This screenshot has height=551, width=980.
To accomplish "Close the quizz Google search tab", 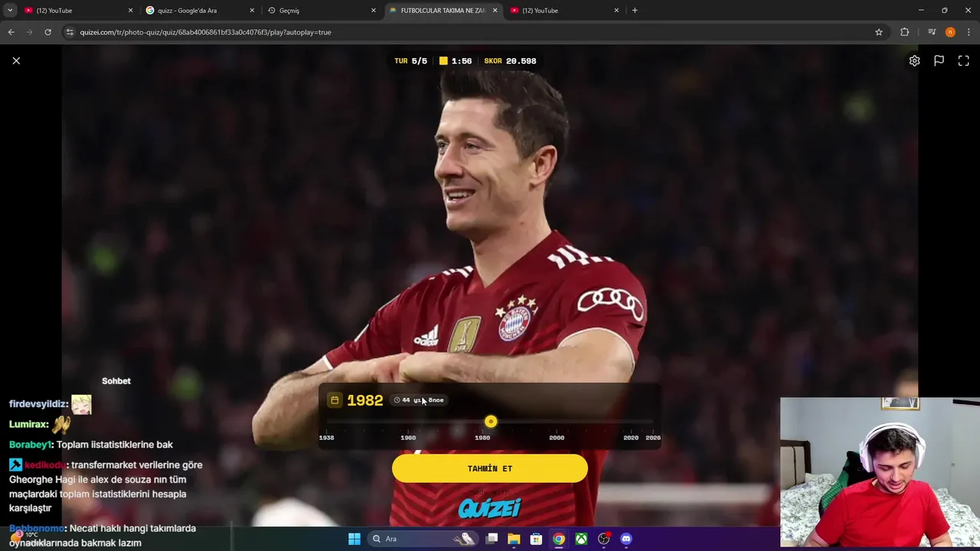I will pos(252,11).
